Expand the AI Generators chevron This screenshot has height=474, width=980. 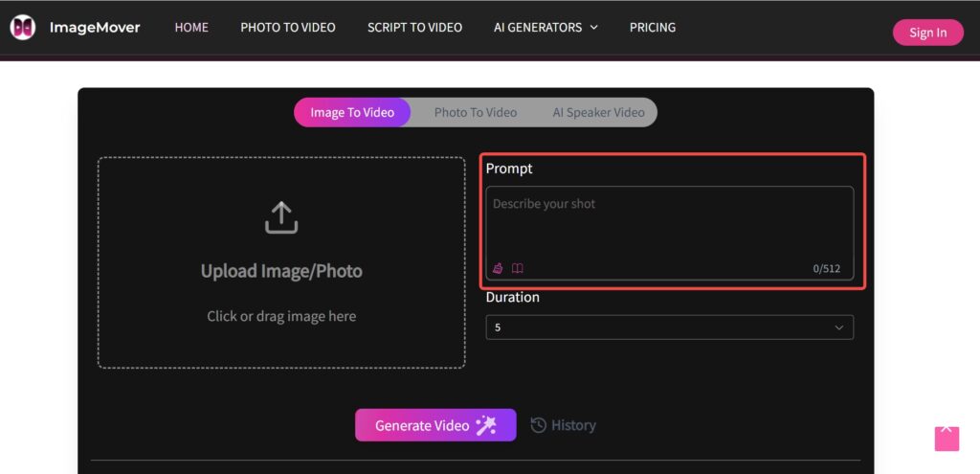[593, 28]
